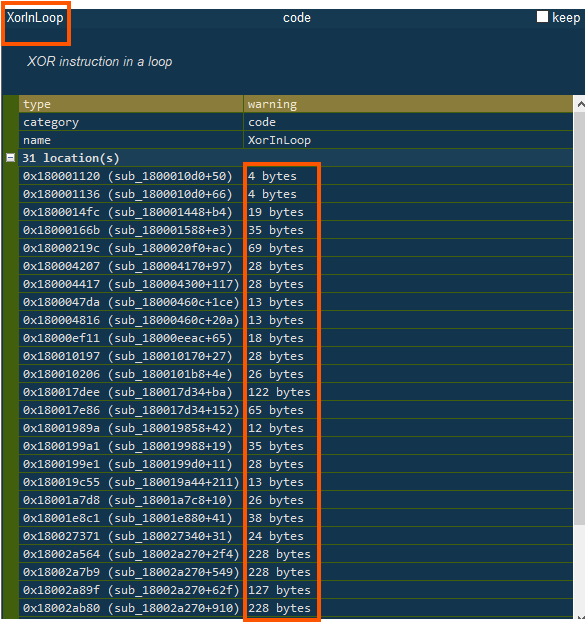The width and height of the screenshot is (585, 623).
Task: Click the 122 bytes size cell
Action: (x=408, y=392)
